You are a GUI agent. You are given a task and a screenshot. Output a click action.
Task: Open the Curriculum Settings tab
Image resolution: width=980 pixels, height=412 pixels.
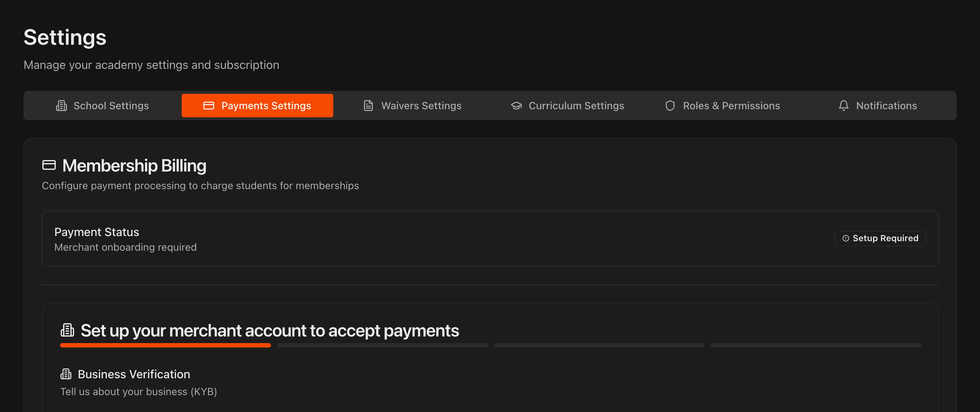(x=567, y=106)
